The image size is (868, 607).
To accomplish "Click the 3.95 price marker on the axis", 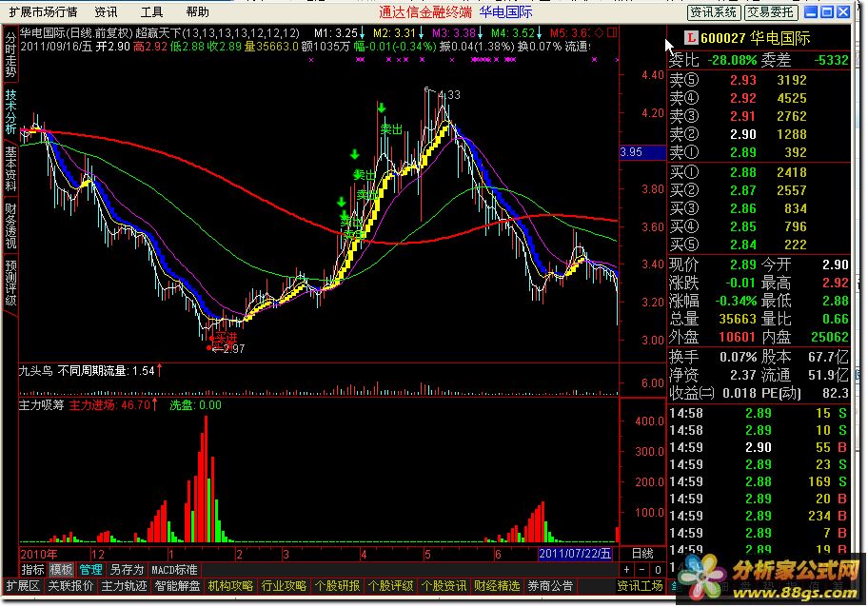I will click(x=642, y=151).
